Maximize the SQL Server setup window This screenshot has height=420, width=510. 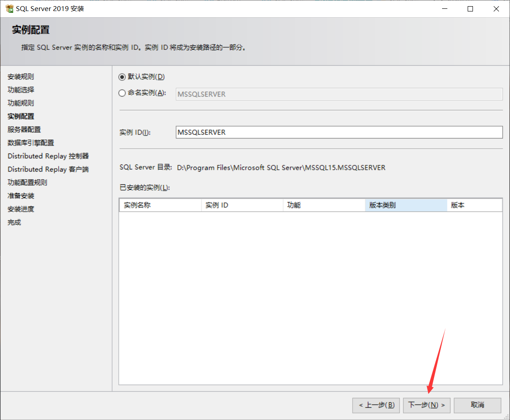tap(470, 9)
